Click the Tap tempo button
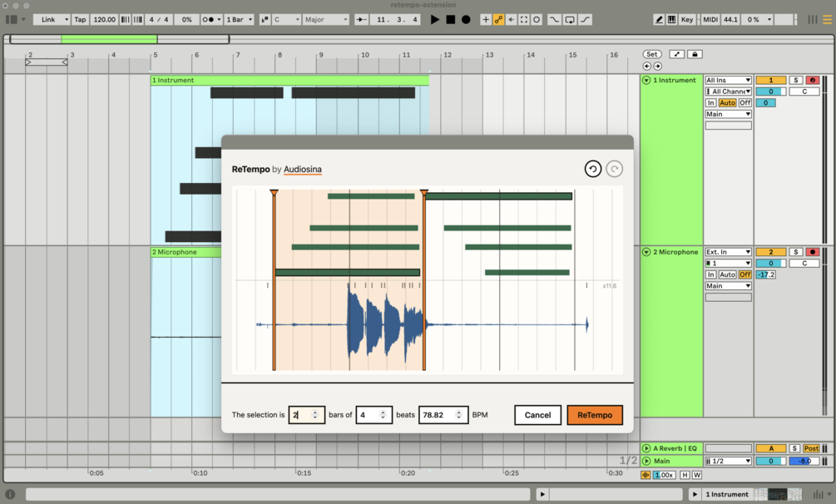Image resolution: width=836 pixels, height=504 pixels. point(80,20)
